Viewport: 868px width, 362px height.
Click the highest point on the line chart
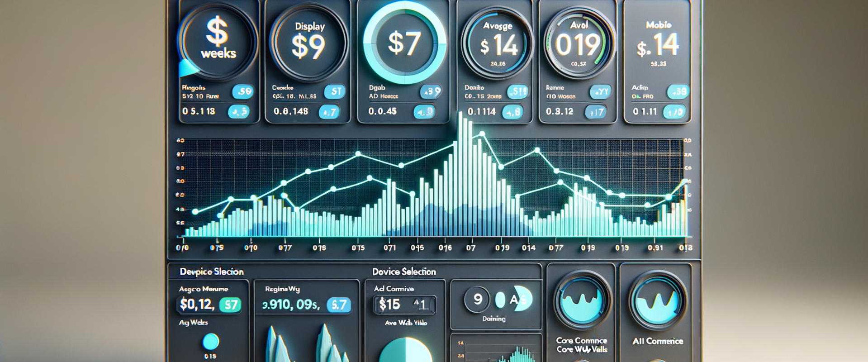[x=482, y=133]
